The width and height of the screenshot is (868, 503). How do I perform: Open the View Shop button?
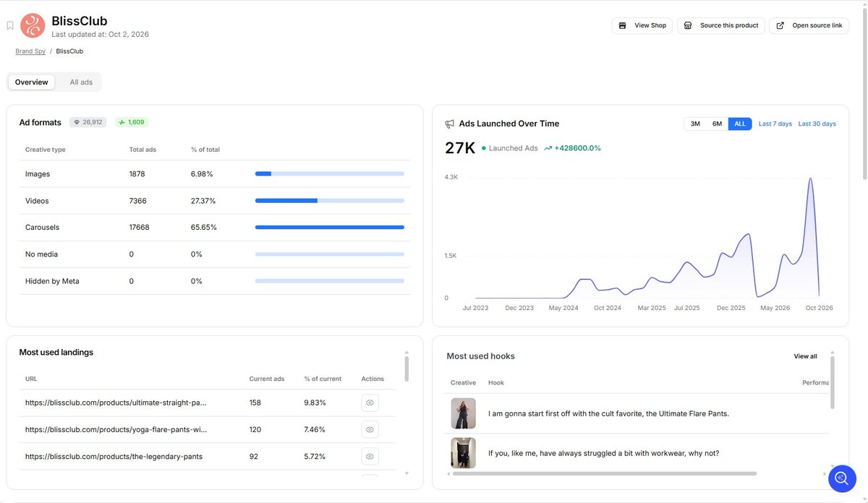coord(642,25)
